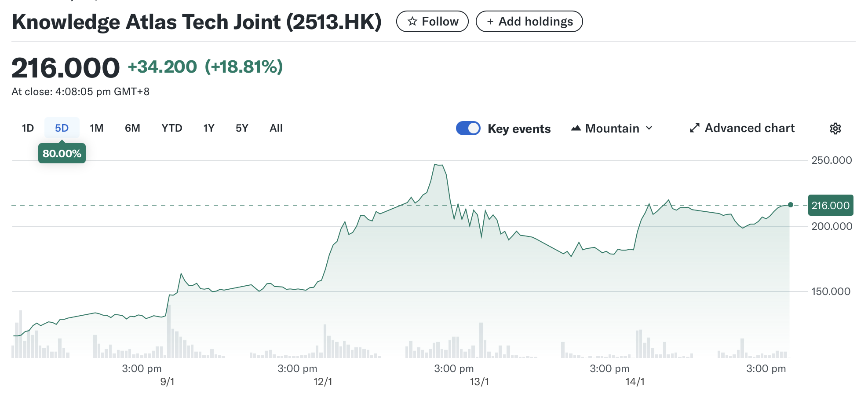Viewport: 868px width, 398px height.
Task: Click the plus icon in Add holdings
Action: [x=490, y=22]
